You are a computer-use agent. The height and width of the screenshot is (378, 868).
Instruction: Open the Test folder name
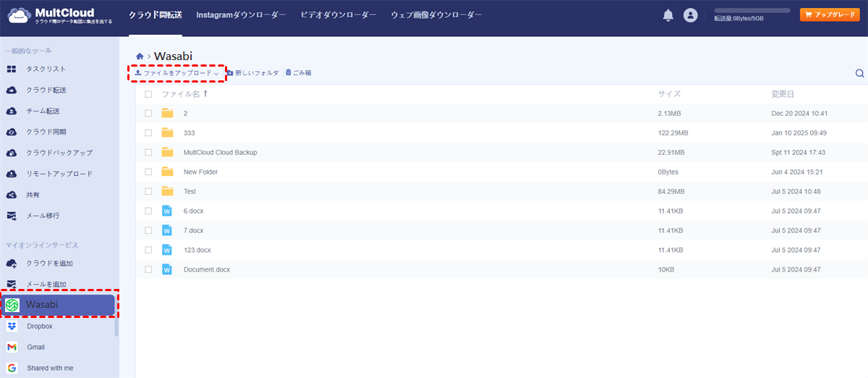(190, 191)
